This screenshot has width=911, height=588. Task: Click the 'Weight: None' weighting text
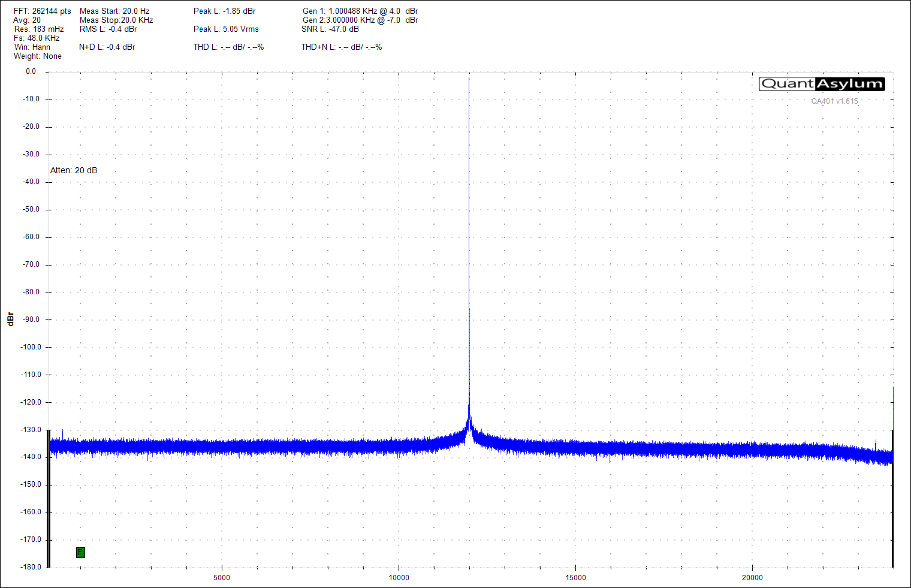[x=38, y=56]
